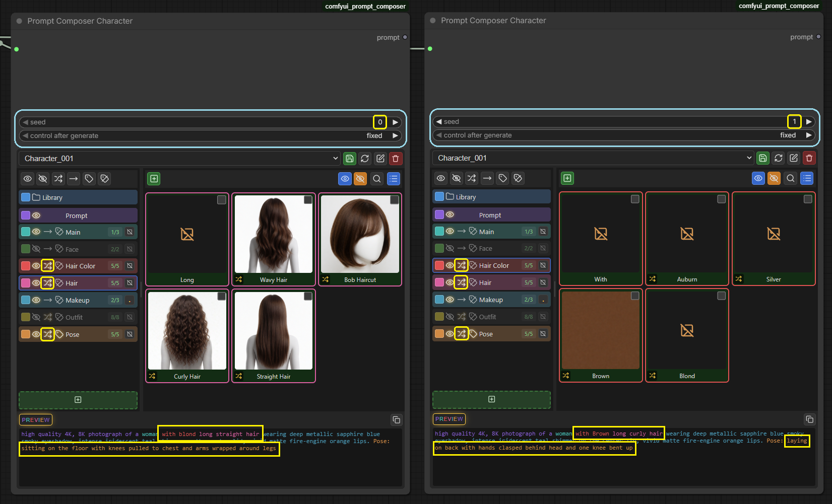
Task: Click the shuffle icon in the left node's category toolbar
Action: 58,179
